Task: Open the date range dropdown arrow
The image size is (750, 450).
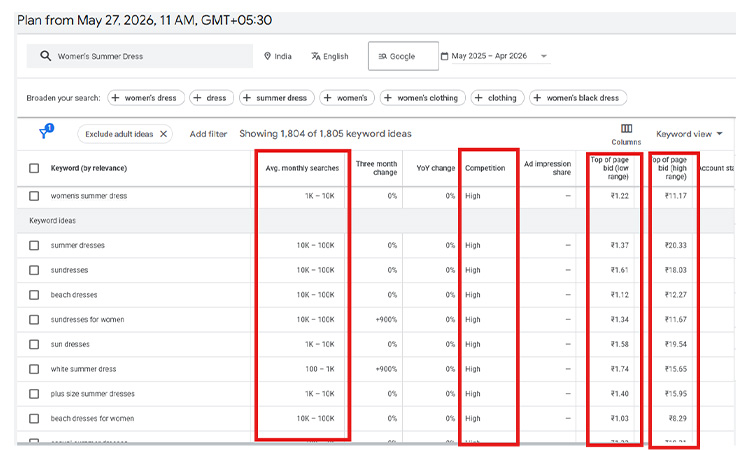Action: [544, 56]
